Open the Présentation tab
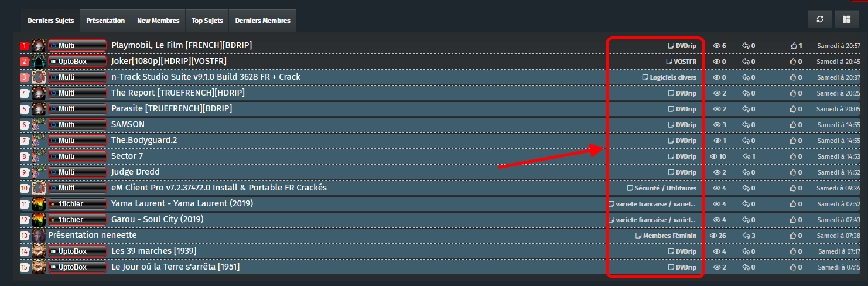This screenshot has width=868, height=286. click(x=105, y=21)
